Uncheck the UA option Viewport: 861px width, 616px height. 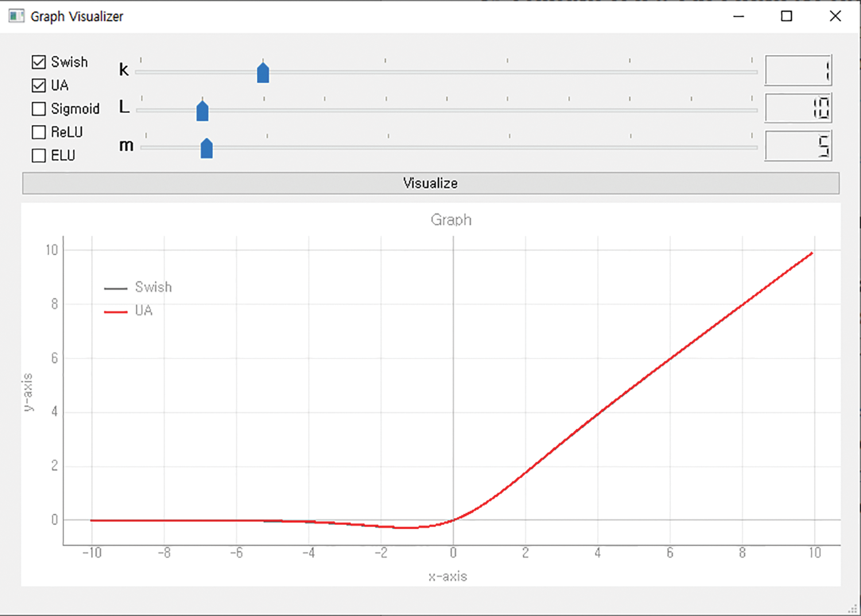38,85
